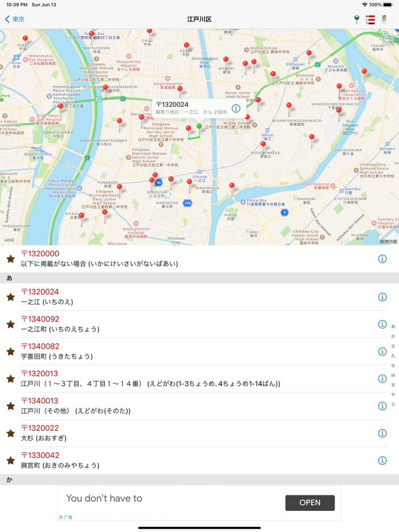Toggle favorite star for 一之江町

click(x=11, y=324)
